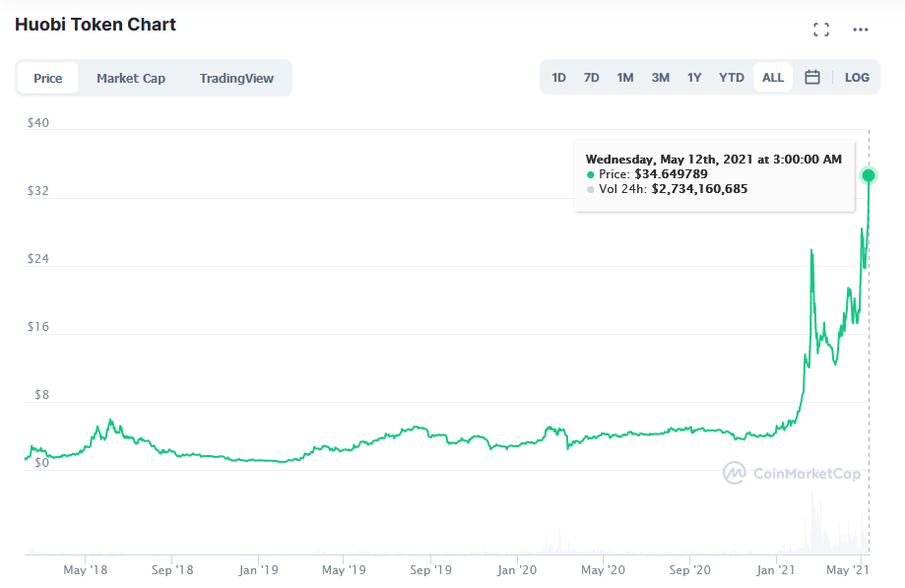This screenshot has height=588, width=905.
Task: Click the $40 y-axis label
Action: point(38,122)
